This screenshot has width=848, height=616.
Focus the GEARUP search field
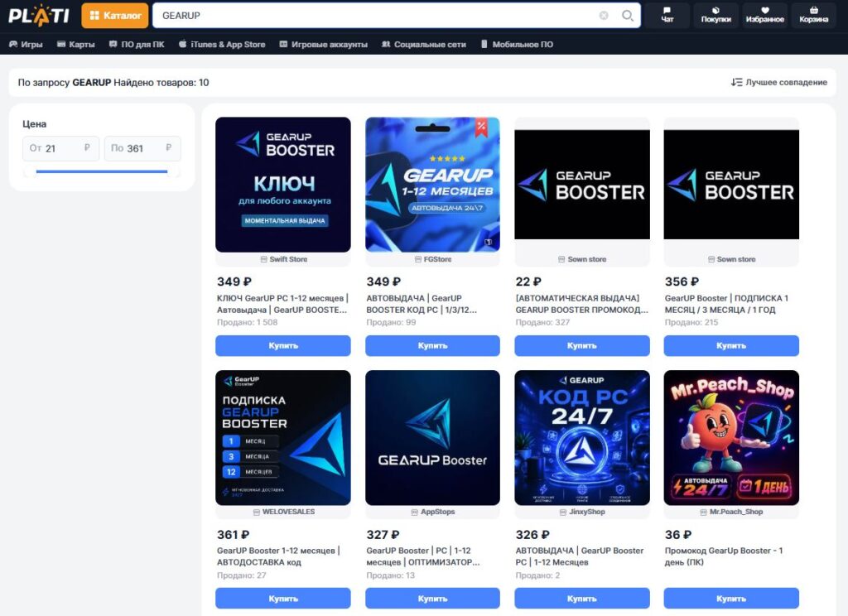(x=397, y=16)
